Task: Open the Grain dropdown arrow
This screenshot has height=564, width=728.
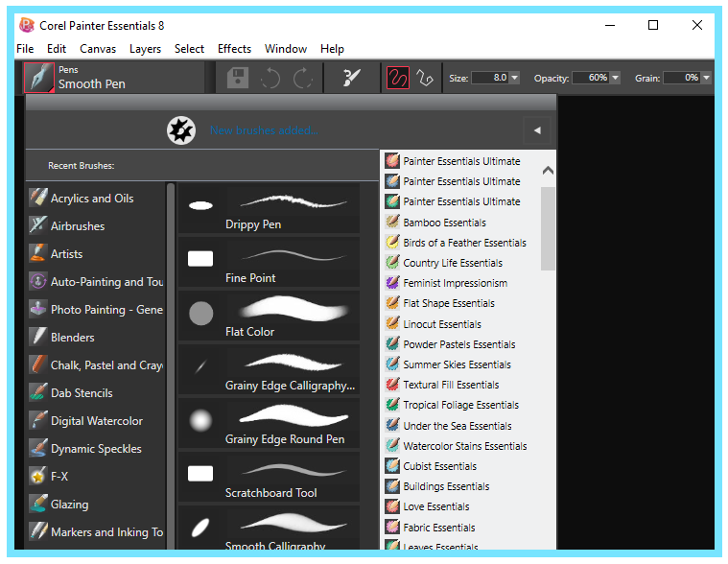Action: click(707, 78)
